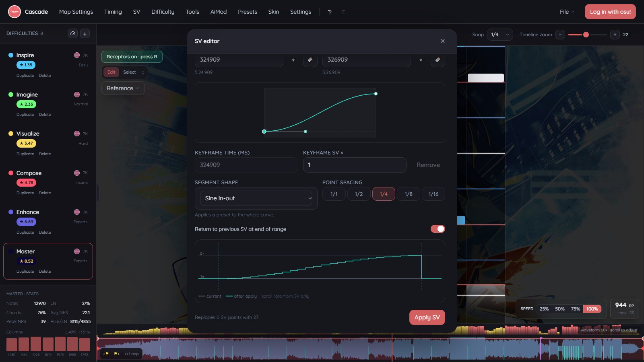Open the difficulty gauge tool icon
Viewport: 644px width, 362px height.
click(73, 34)
